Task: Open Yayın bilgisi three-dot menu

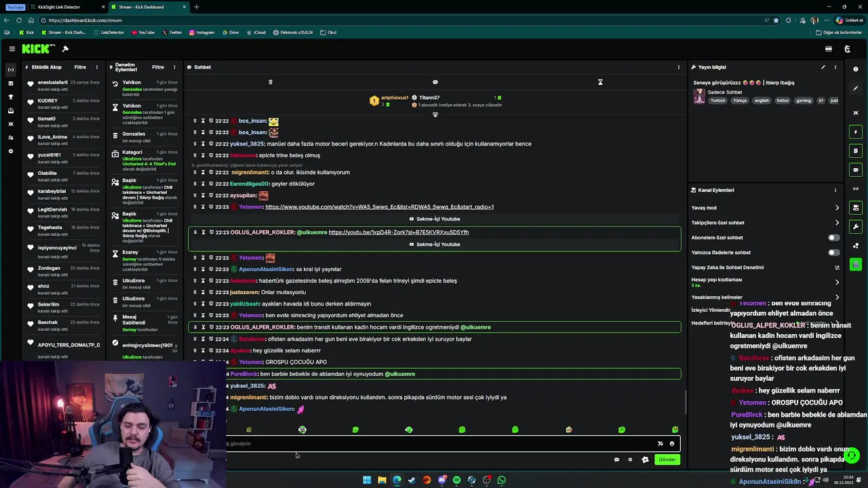Action: [x=835, y=67]
